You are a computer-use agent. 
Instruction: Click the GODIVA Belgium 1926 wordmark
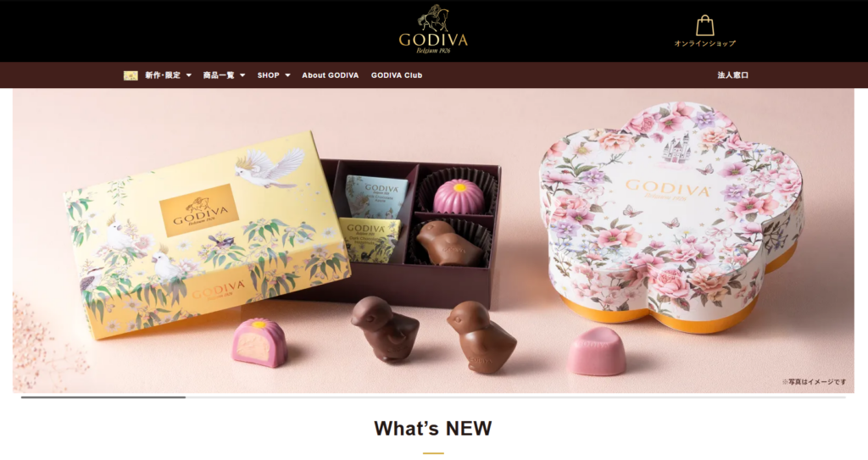(433, 42)
